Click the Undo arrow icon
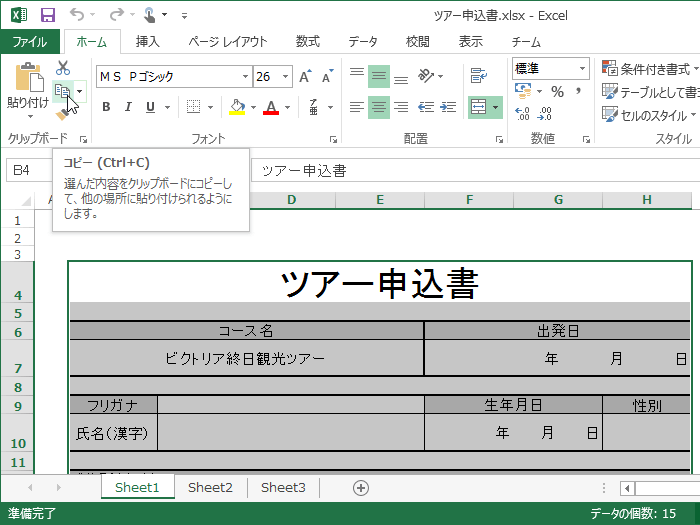Screen dimensions: 700x525 click(x=77, y=15)
